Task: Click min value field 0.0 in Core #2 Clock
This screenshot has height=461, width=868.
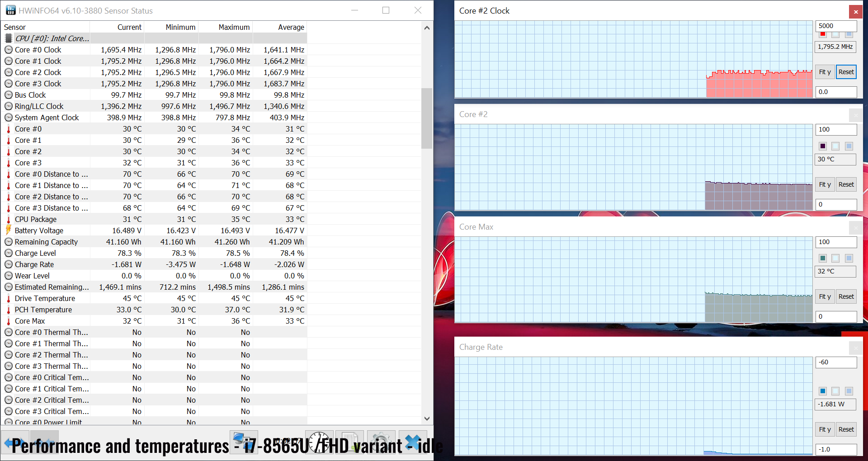Action: click(836, 92)
